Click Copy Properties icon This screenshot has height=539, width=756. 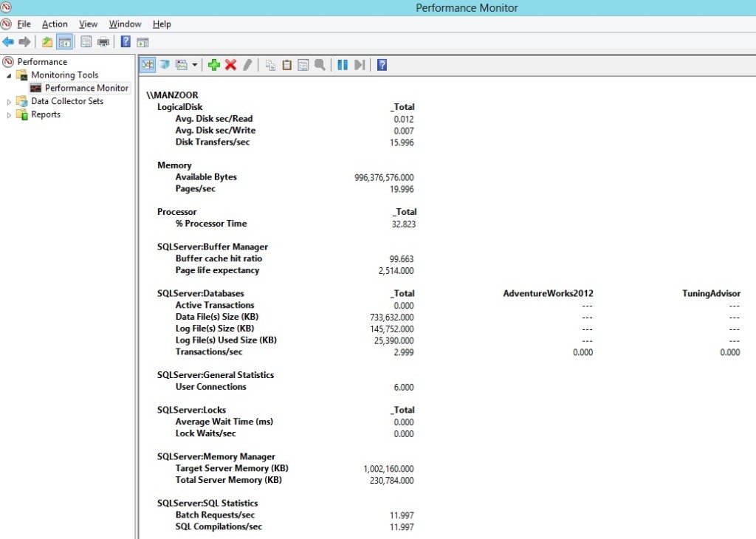[270, 64]
